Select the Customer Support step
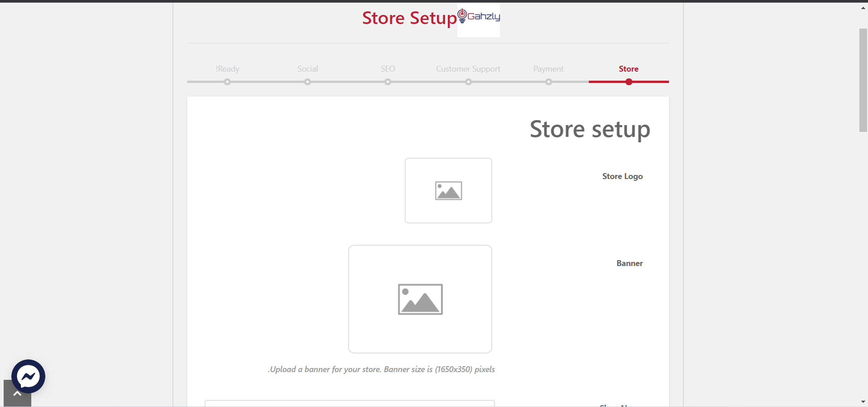Viewport: 868px width, 407px height. (x=468, y=69)
